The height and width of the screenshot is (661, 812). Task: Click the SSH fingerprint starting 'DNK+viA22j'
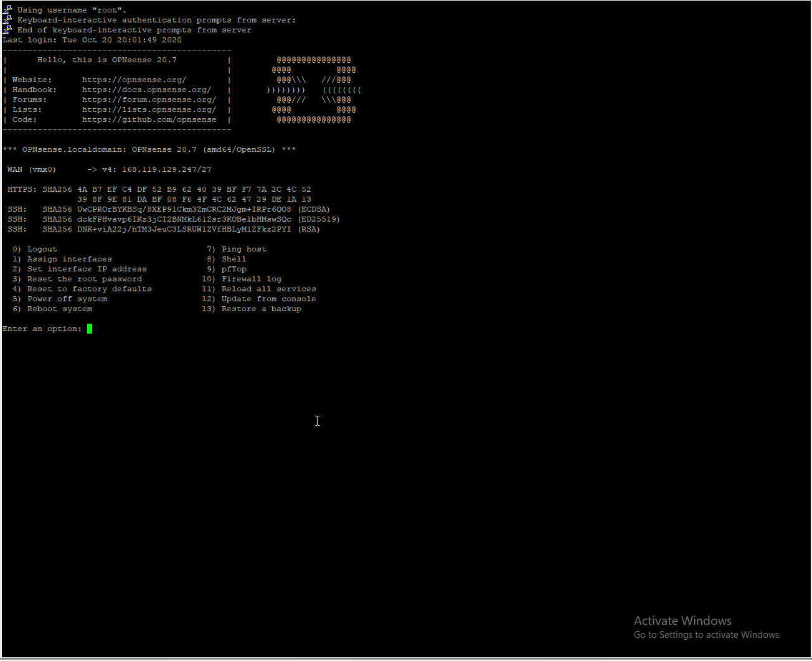184,229
